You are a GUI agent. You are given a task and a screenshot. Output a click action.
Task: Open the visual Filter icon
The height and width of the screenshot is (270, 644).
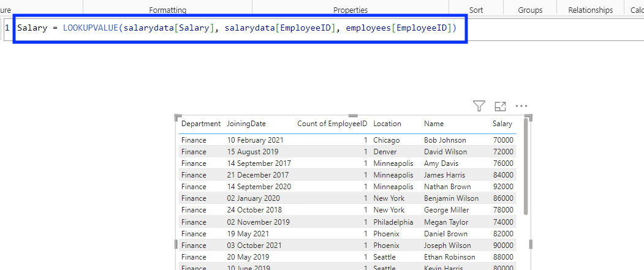tap(479, 106)
